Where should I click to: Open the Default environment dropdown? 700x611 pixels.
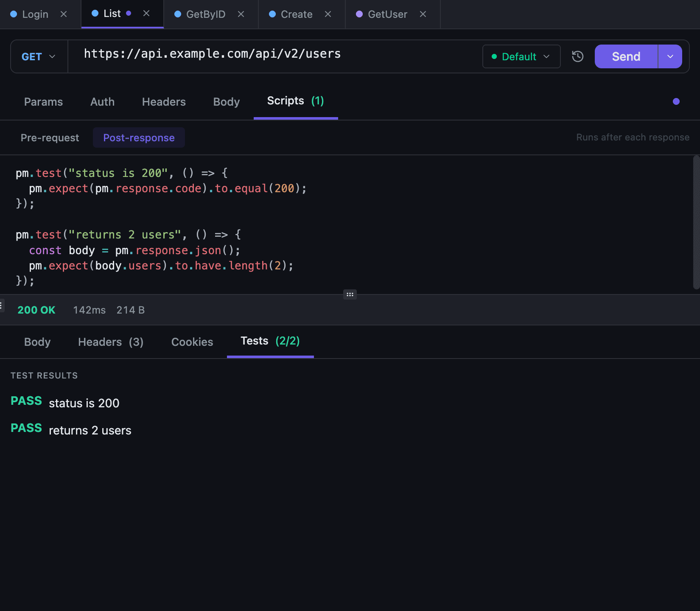coord(521,56)
